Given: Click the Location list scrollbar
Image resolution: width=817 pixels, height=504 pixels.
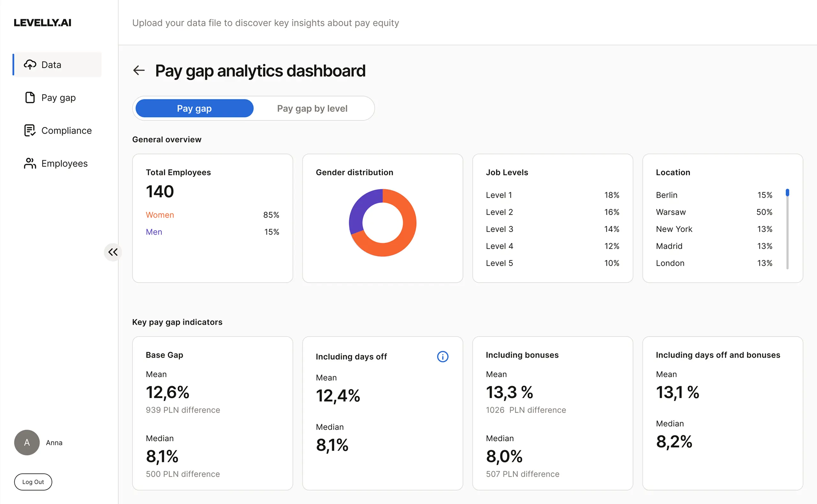Looking at the screenshot, I should pyautogui.click(x=787, y=229).
